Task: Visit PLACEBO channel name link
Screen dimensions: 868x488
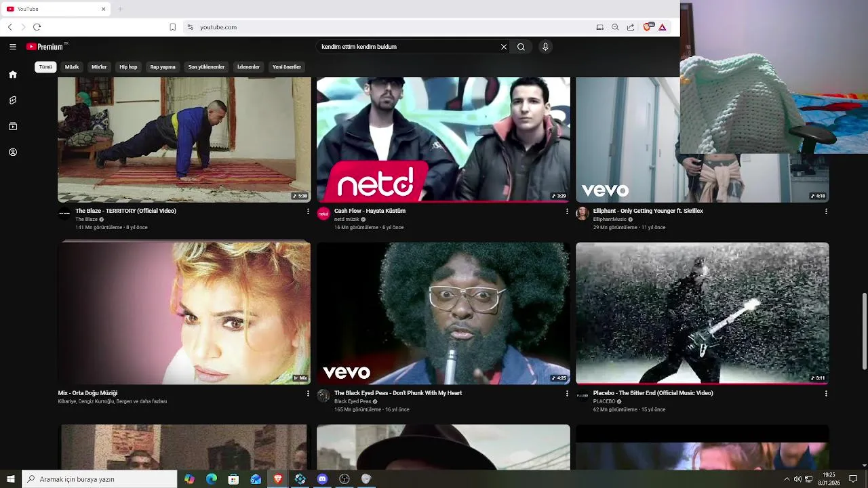Action: point(604,401)
